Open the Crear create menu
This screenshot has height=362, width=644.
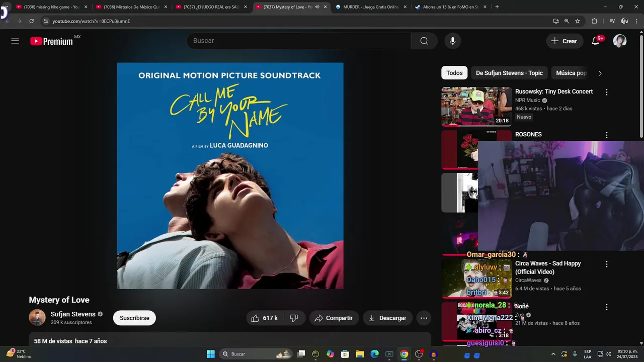click(x=565, y=41)
